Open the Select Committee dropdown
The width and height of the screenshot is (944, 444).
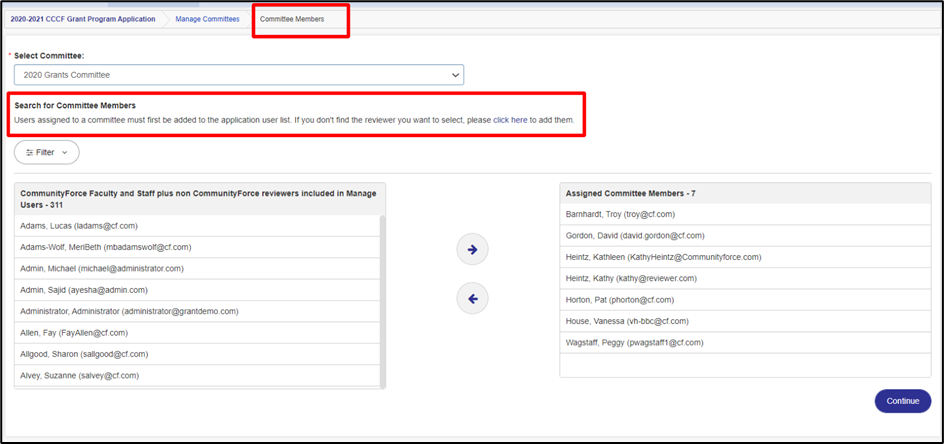click(239, 75)
